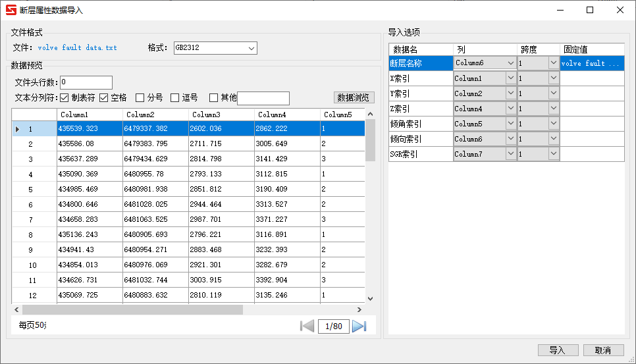Click the horizontal scrollbar right arrow
This screenshot has height=364, width=636.
[x=359, y=309]
